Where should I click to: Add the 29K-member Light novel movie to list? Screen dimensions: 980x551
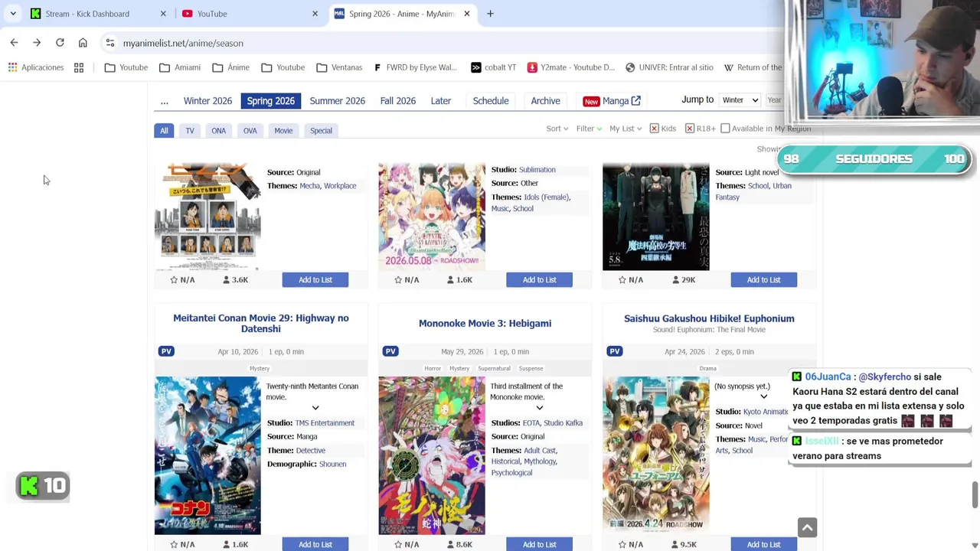tap(763, 279)
